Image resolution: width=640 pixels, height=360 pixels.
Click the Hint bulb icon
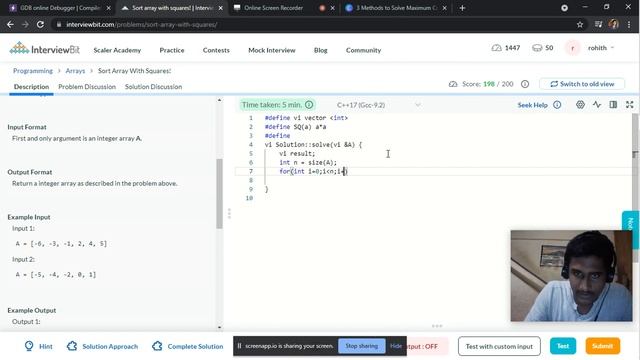(29, 346)
